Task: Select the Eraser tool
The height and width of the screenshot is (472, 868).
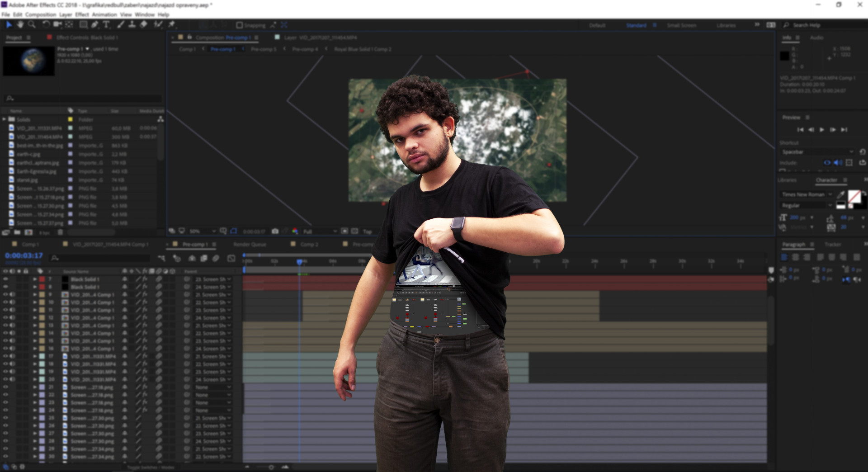Action: tap(144, 24)
